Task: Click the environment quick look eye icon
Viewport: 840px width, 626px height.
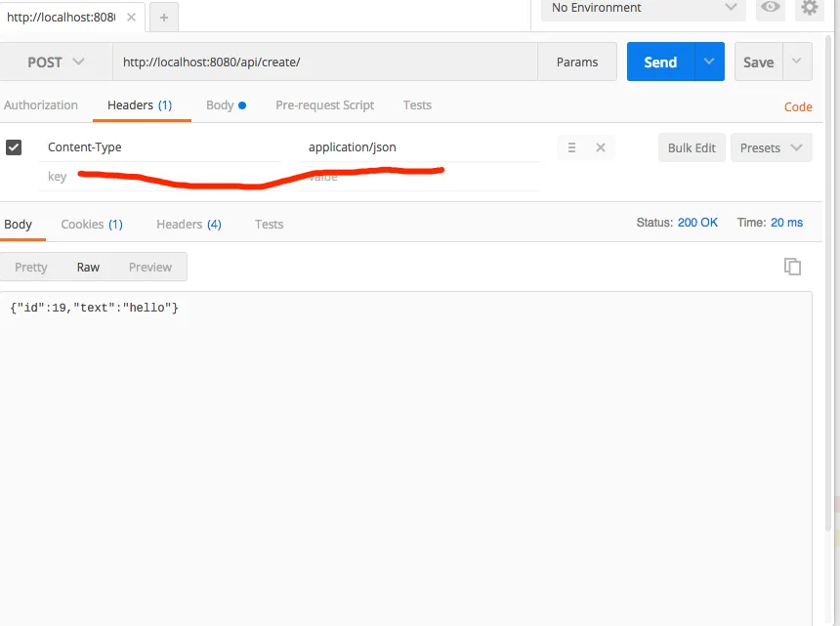Action: click(771, 8)
